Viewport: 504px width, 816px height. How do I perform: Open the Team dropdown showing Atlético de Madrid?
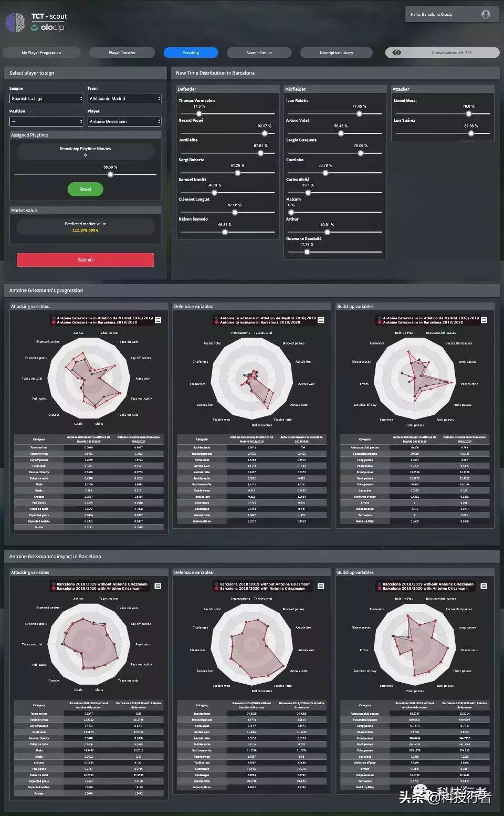pyautogui.click(x=124, y=98)
